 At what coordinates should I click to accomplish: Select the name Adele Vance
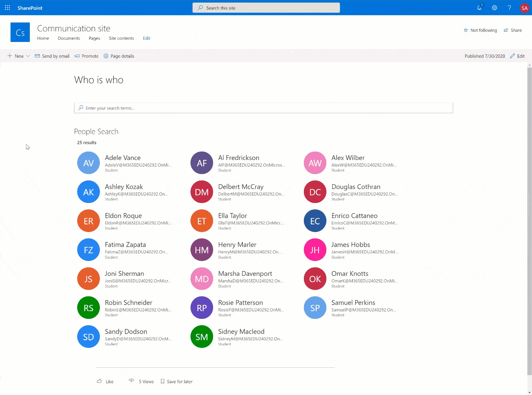coord(123,158)
